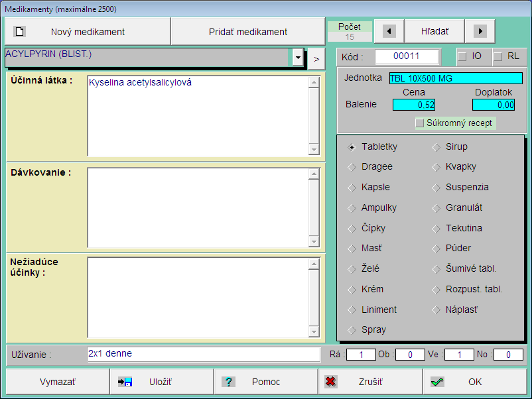Viewport: 532px width, 399px height.
Task: Click the '>' button beside the medicament list
Action: pos(316,59)
